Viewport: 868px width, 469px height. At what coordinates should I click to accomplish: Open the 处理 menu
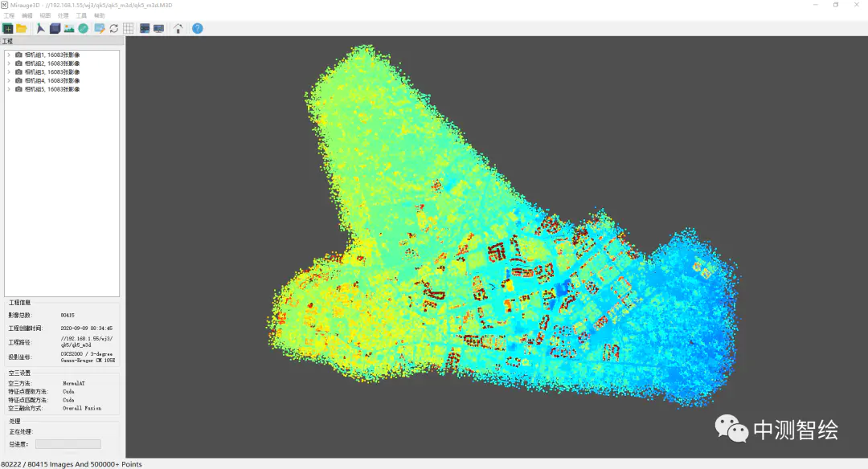[63, 16]
